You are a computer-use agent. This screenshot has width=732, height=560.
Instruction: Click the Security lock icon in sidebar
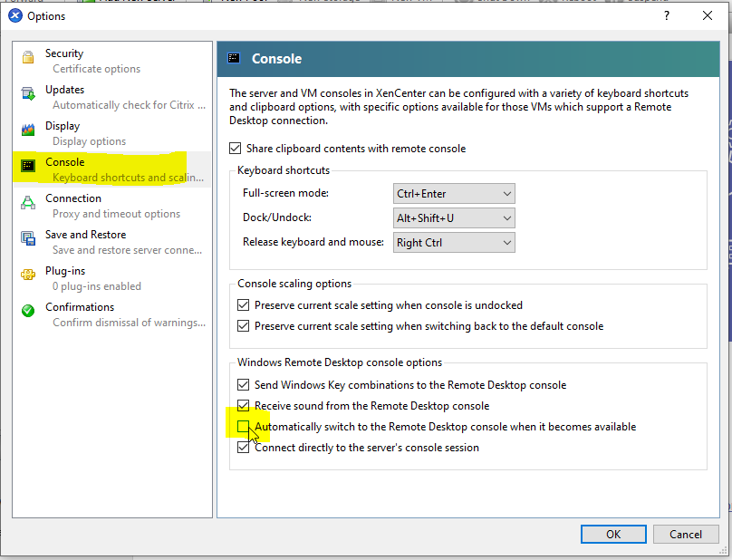(x=28, y=56)
